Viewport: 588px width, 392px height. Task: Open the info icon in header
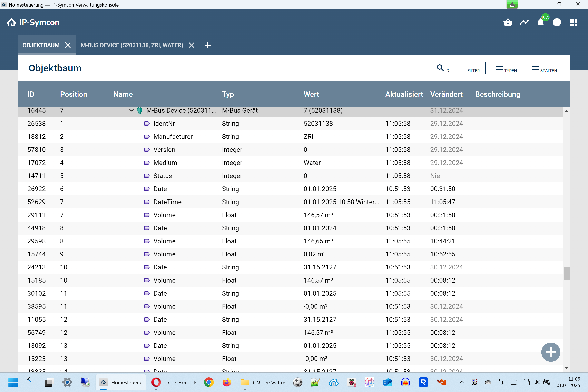tap(557, 22)
